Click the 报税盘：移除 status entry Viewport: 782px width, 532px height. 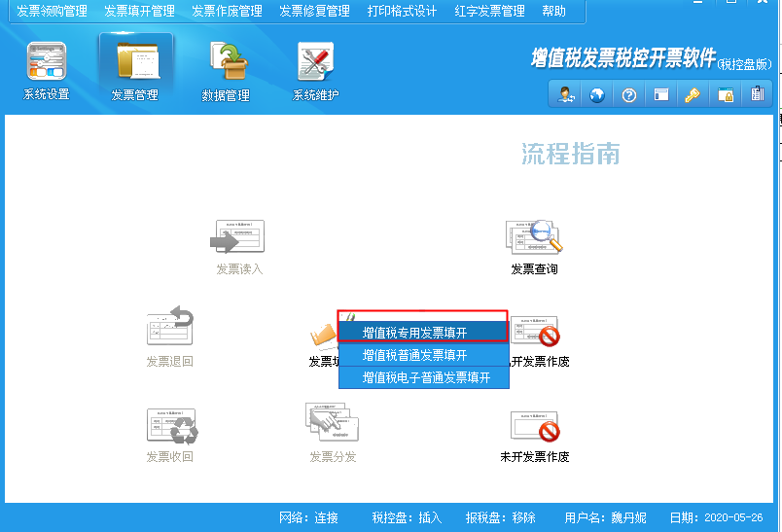point(500,517)
